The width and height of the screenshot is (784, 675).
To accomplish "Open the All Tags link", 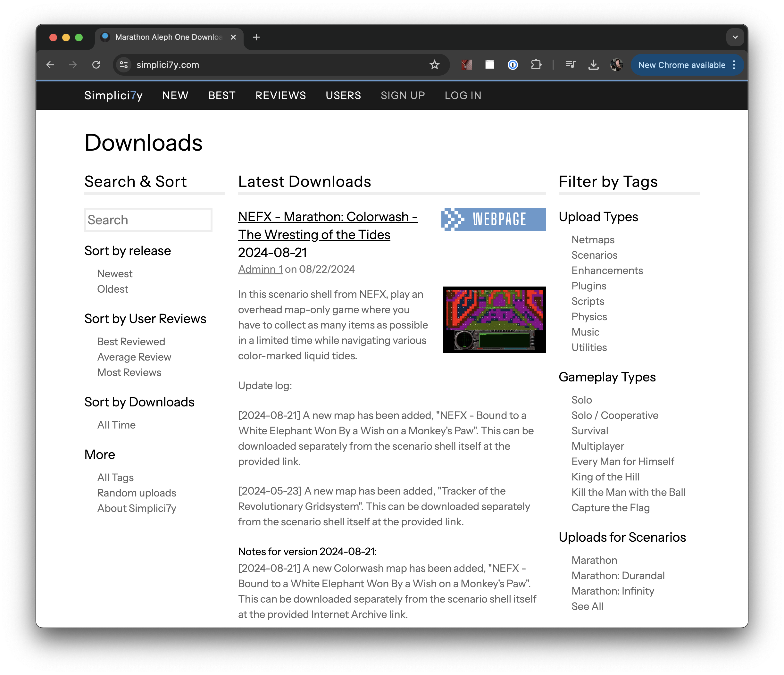I will point(115,478).
